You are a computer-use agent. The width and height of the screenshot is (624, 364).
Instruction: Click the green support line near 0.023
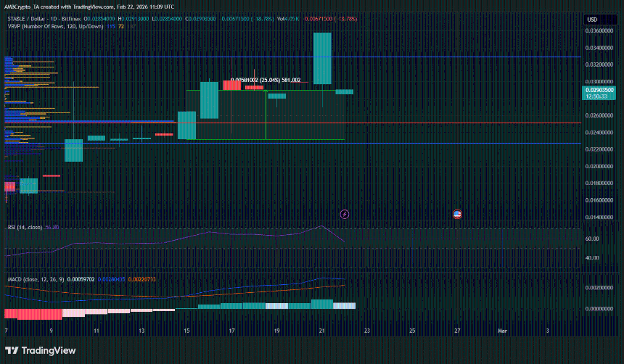pyautogui.click(x=435, y=143)
